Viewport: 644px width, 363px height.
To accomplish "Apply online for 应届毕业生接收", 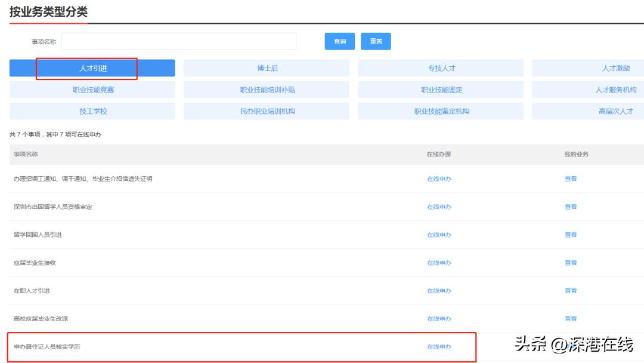I will tap(439, 263).
